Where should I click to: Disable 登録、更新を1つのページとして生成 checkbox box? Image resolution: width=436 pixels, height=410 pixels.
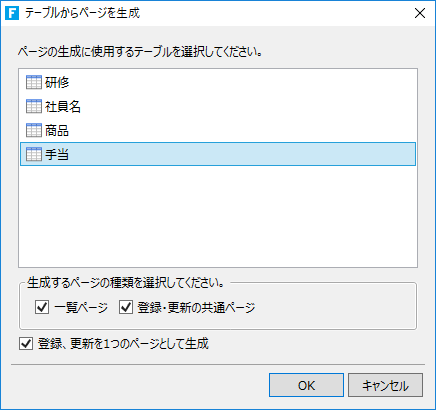coord(26,343)
